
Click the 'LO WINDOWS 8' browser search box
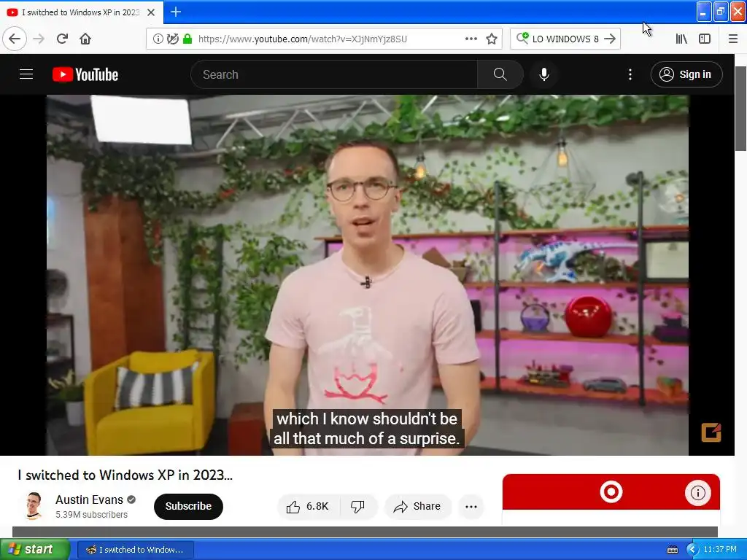[x=565, y=39]
